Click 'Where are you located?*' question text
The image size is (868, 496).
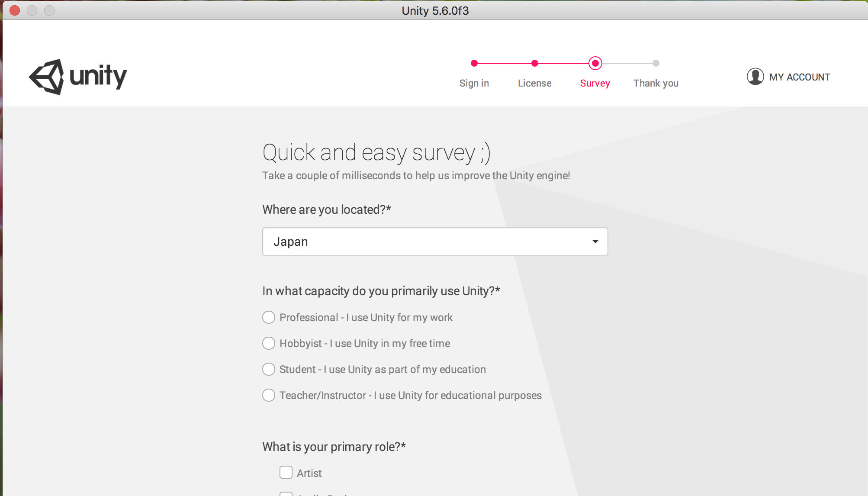click(x=327, y=209)
